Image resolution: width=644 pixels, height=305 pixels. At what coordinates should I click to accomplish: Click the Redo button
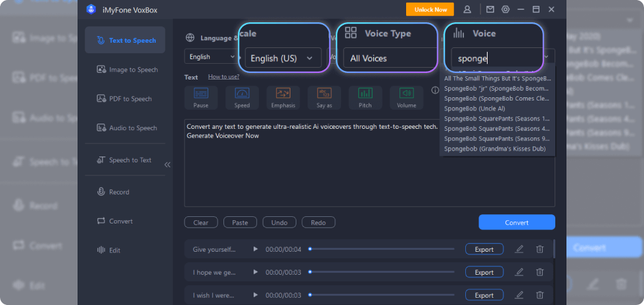[x=318, y=222]
